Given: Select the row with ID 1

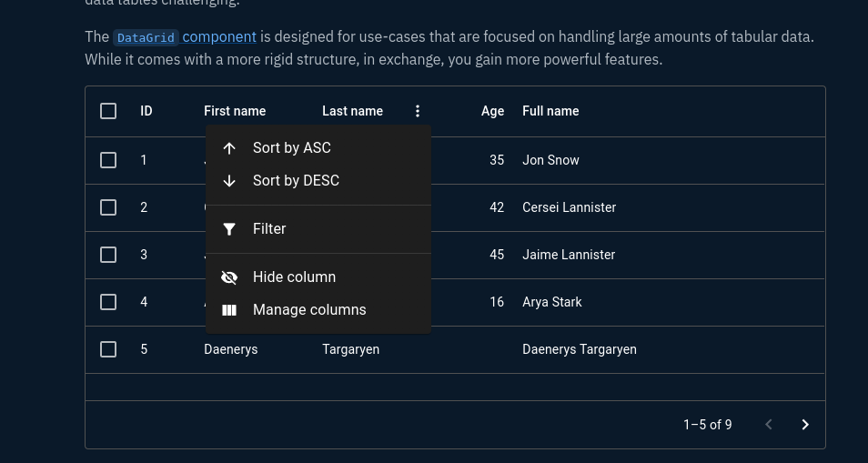Looking at the screenshot, I should coord(108,160).
